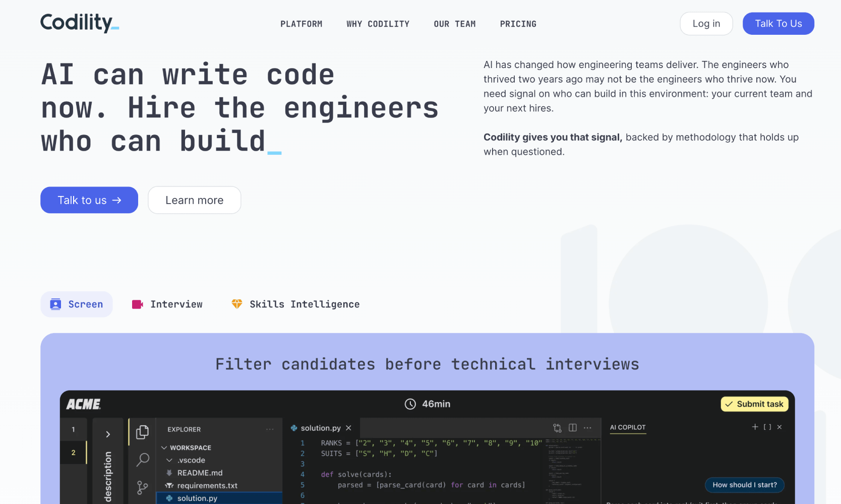
Task: Click the Skills Intelligence diamond icon
Action: pos(237,304)
